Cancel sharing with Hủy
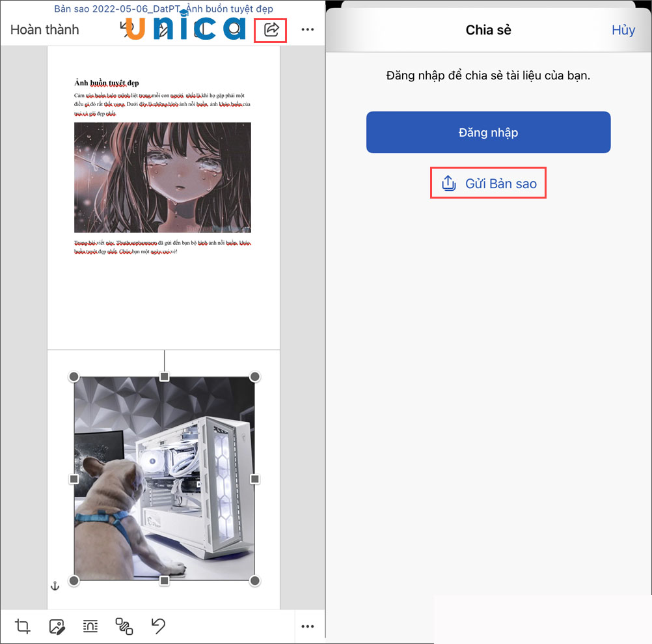The height and width of the screenshot is (644, 652). [x=623, y=30]
